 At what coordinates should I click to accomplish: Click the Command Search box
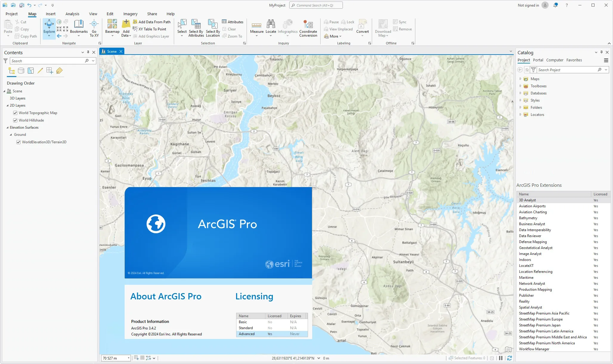316,5
